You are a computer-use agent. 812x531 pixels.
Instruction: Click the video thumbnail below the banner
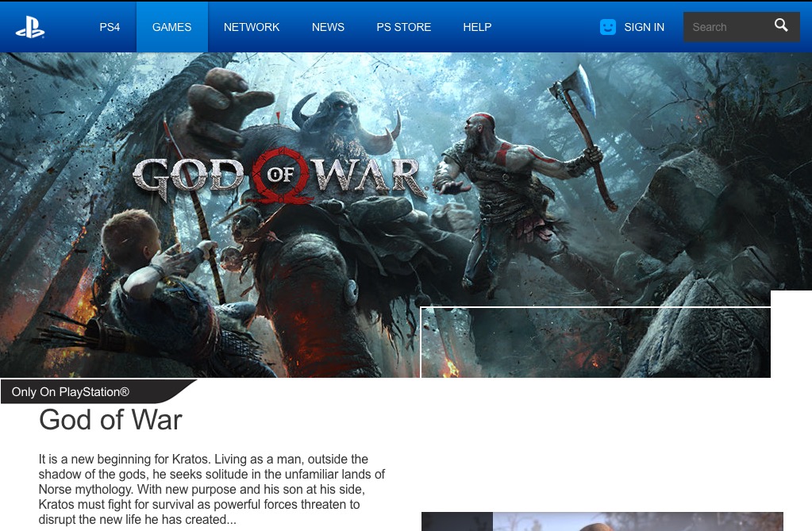pos(602,521)
